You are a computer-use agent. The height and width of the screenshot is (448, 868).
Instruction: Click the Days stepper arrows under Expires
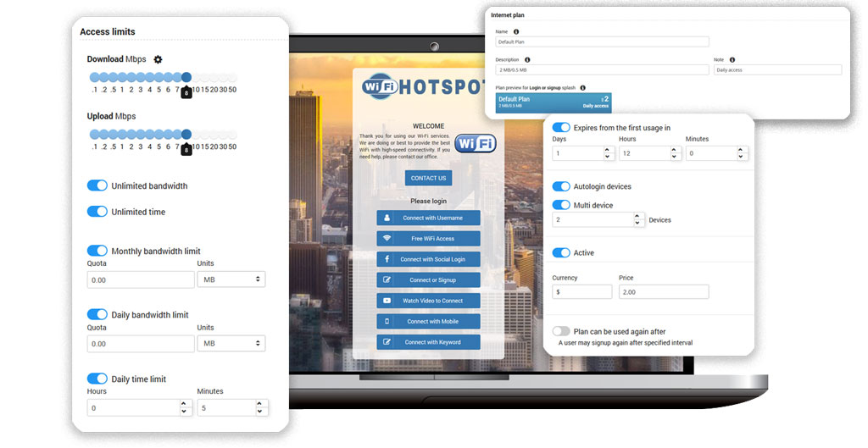point(608,154)
